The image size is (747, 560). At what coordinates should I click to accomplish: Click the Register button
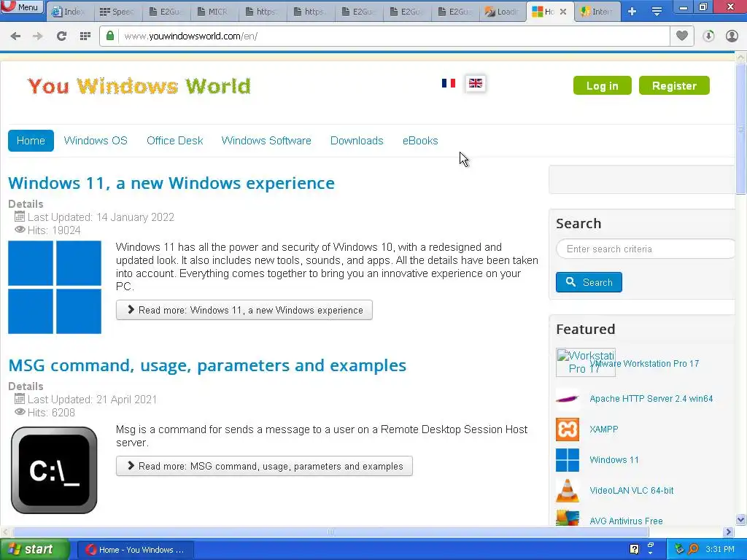674,86
